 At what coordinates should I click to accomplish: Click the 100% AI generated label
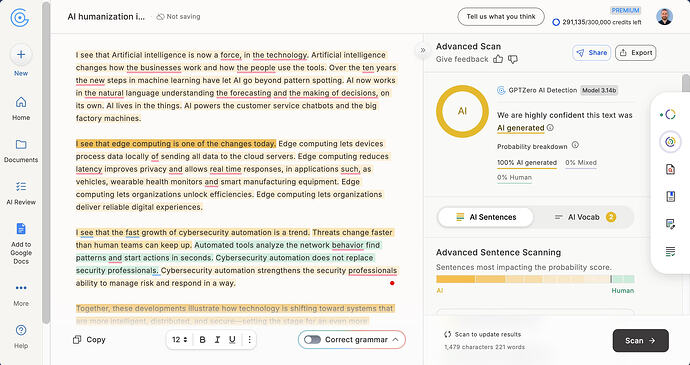pyautogui.click(x=527, y=162)
